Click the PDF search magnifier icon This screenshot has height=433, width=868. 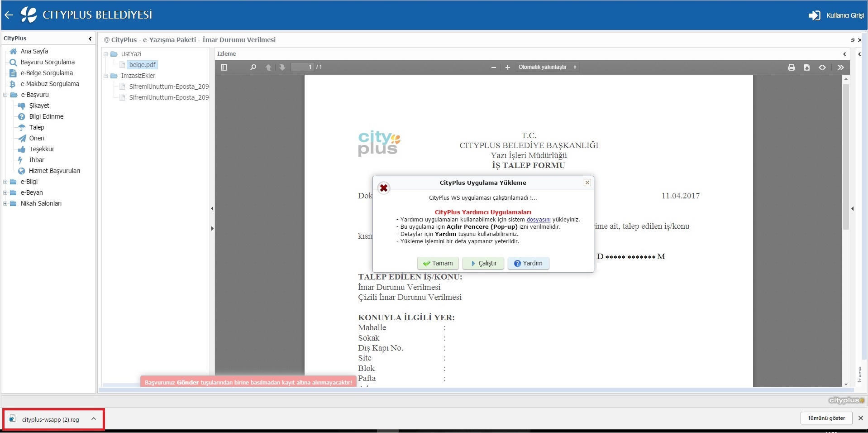click(253, 67)
